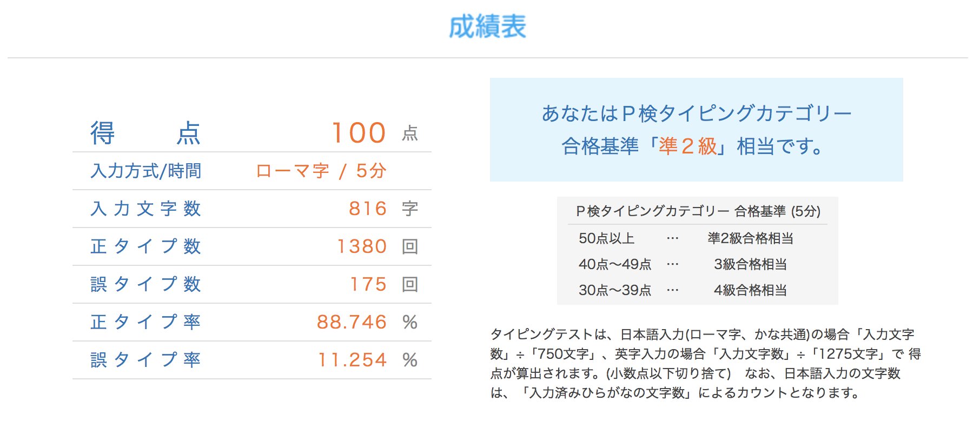Click the 正タイプ率 row label
This screenshot has width=980, height=428.
click(146, 322)
